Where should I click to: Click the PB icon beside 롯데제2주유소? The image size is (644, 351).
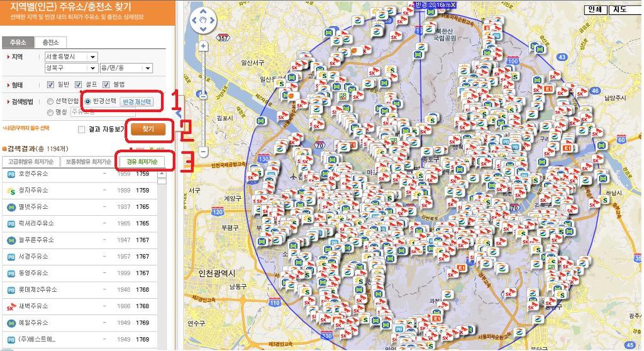11,290
